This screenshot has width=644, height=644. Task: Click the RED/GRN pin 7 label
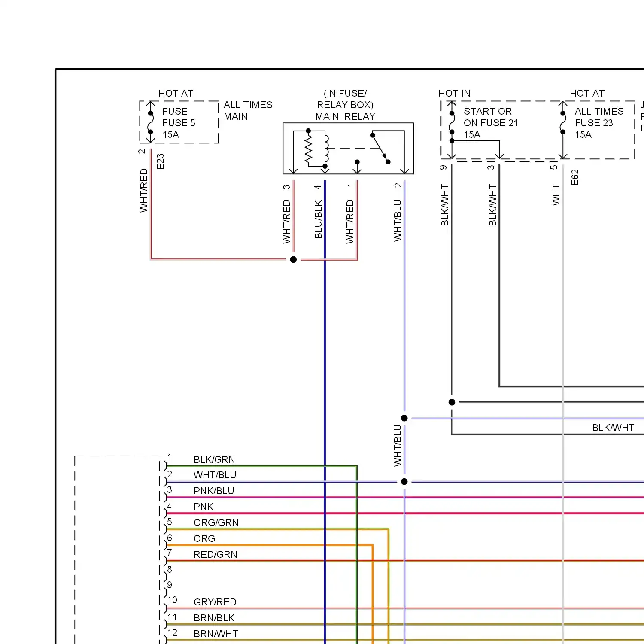216,554
